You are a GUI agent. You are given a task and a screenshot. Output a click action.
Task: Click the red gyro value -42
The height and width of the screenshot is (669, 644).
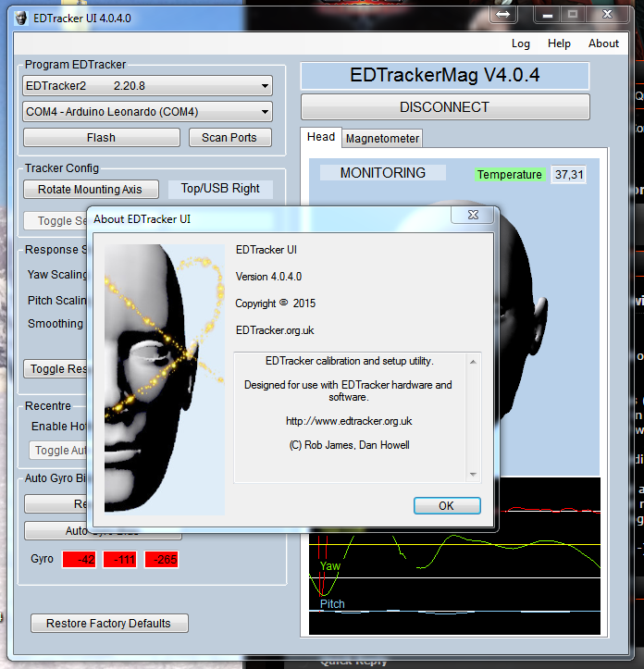[x=80, y=559]
